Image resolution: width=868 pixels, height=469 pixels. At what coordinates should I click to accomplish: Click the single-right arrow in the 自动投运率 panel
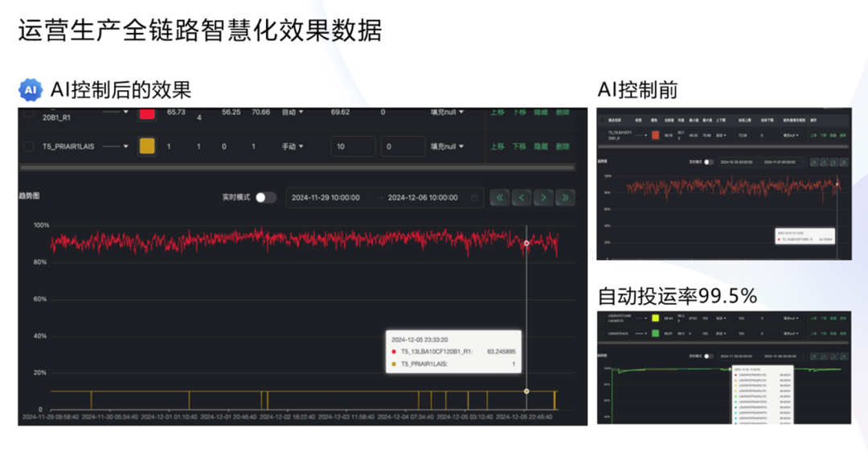(834, 356)
